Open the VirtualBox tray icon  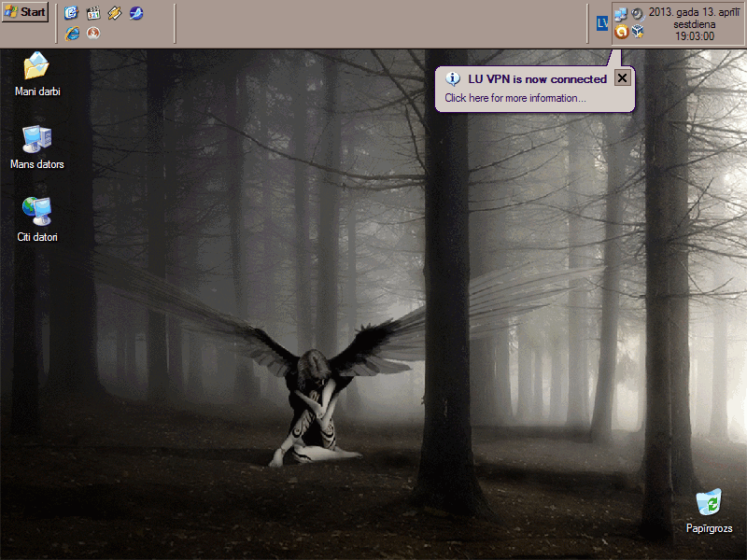(x=638, y=32)
